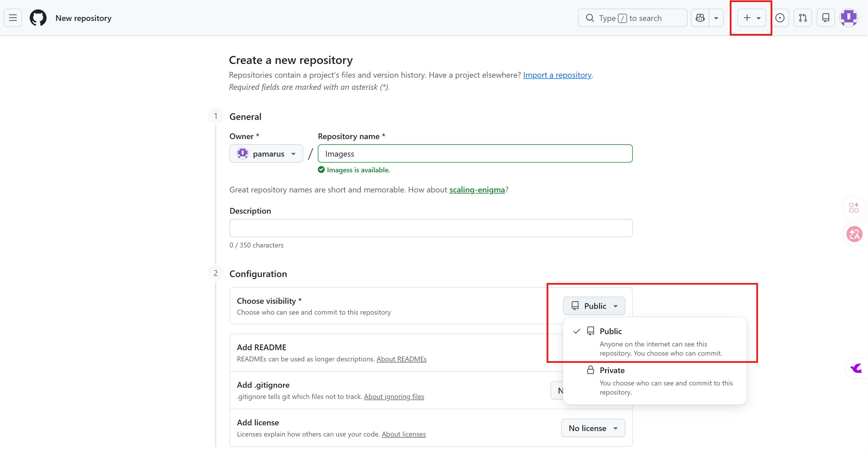Click the GitHub Octocat logo

[38, 18]
